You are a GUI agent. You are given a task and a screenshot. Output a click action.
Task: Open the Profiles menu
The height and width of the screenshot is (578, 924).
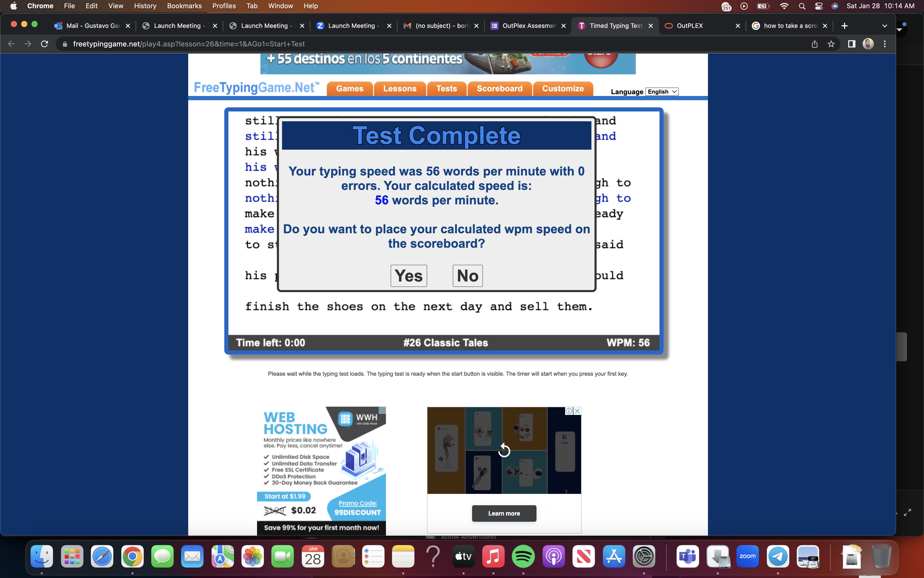(x=224, y=6)
